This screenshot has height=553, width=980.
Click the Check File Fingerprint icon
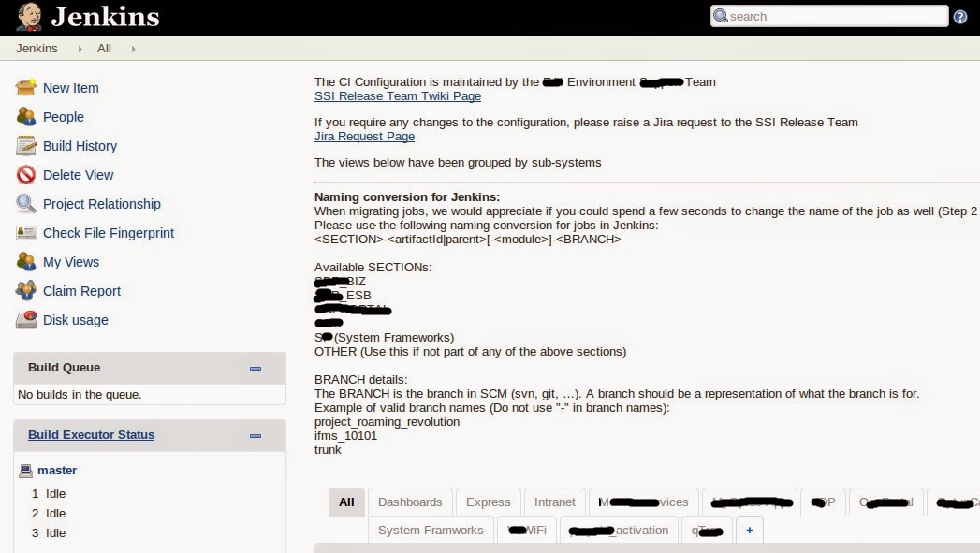[25, 232]
